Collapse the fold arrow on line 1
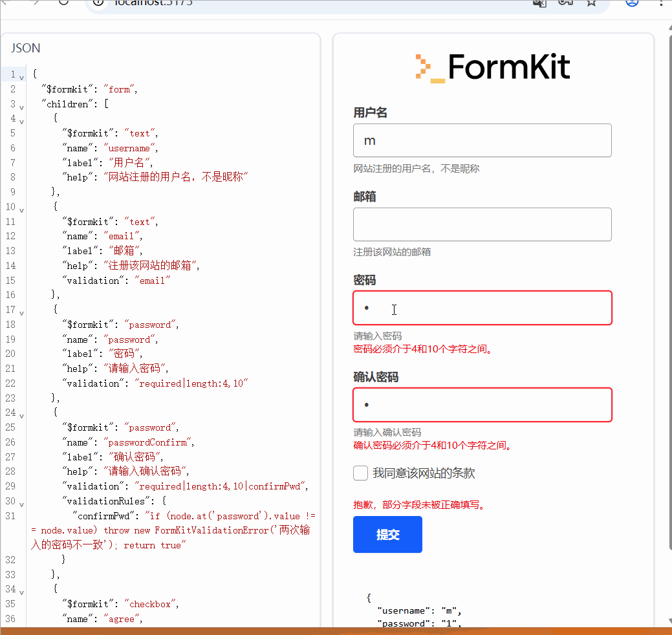The width and height of the screenshot is (672, 635). (x=21, y=78)
